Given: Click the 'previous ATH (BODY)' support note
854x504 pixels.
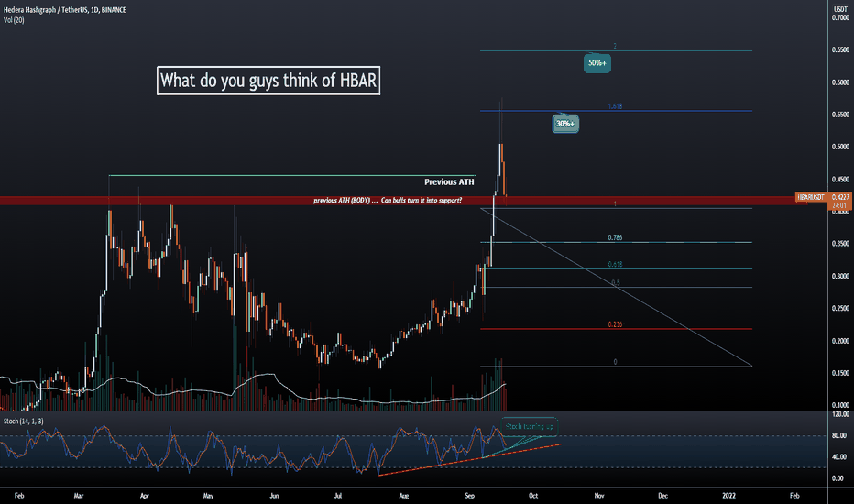Looking at the screenshot, I should tap(388, 201).
